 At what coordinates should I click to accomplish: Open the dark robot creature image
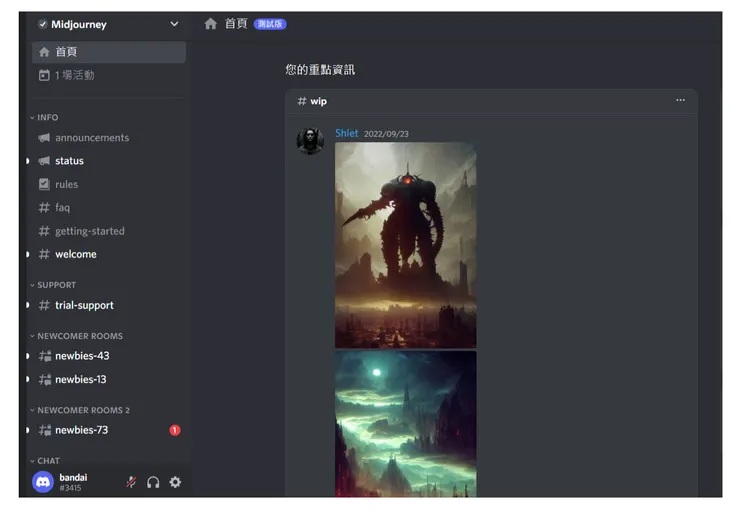(405, 245)
